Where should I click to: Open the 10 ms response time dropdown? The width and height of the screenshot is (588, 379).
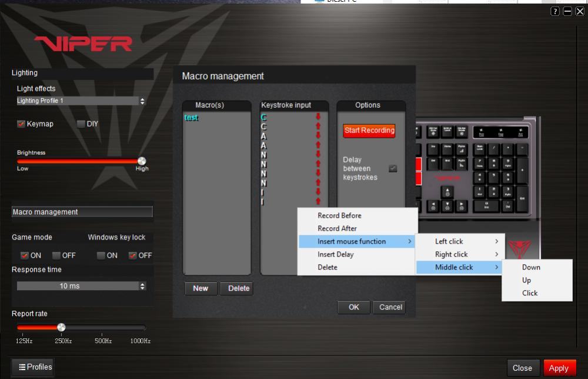[x=81, y=286]
